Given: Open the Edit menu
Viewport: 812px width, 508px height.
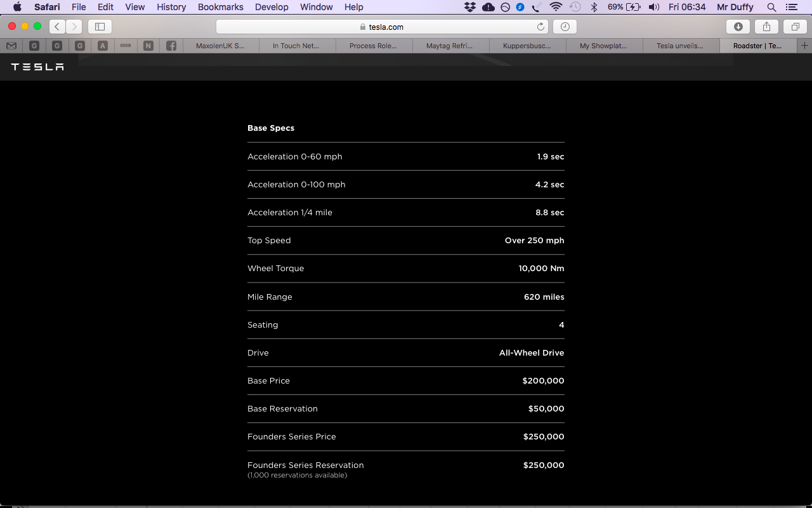Looking at the screenshot, I should click(105, 7).
